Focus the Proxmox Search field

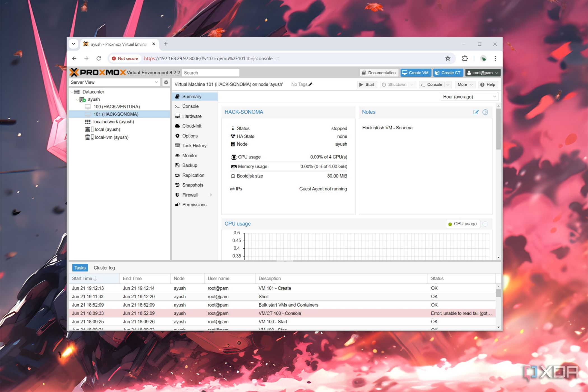211,73
